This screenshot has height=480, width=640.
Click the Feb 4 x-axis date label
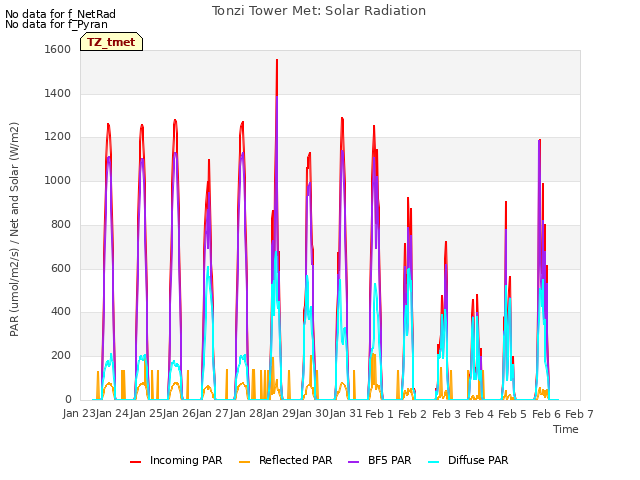click(480, 414)
